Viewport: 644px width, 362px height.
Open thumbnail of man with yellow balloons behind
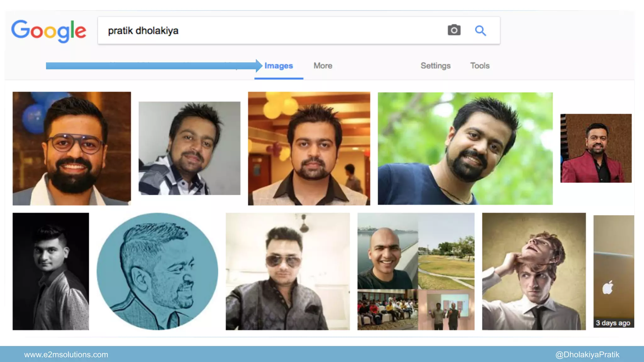pyautogui.click(x=309, y=148)
